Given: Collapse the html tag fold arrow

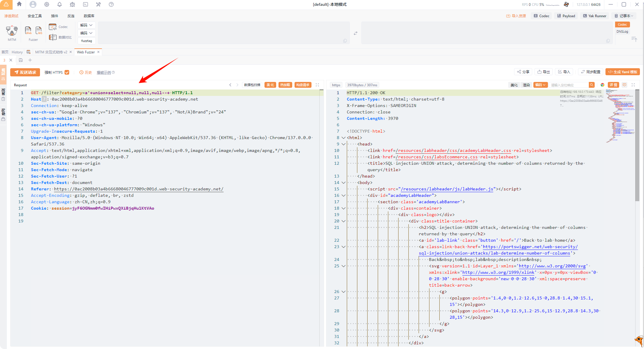Looking at the screenshot, I should click(344, 138).
